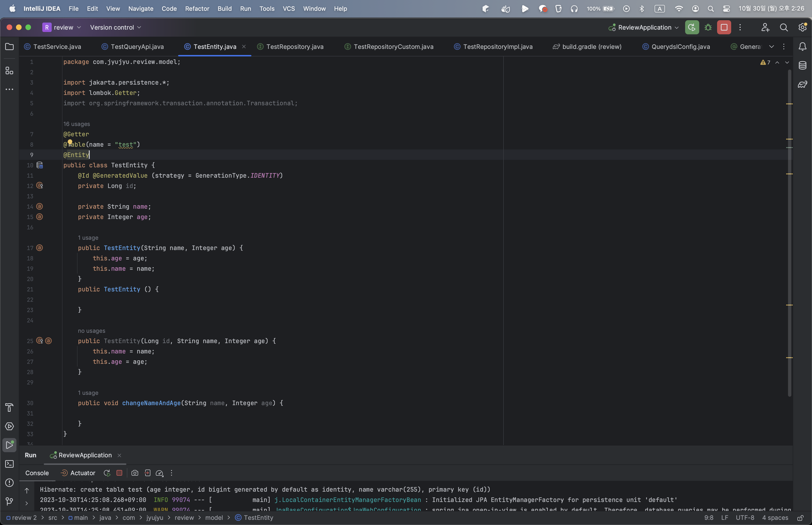Toggle the read-only lock icon in status bar

800,518
